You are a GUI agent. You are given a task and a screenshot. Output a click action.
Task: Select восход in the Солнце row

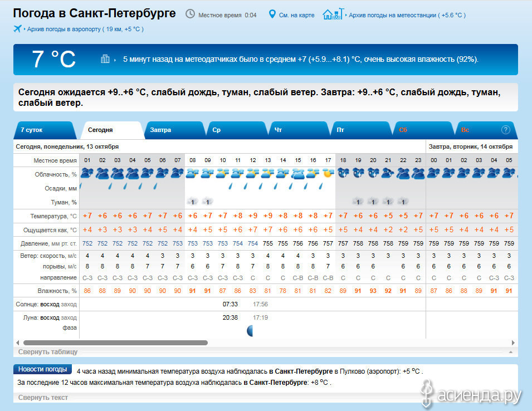[x=50, y=304]
